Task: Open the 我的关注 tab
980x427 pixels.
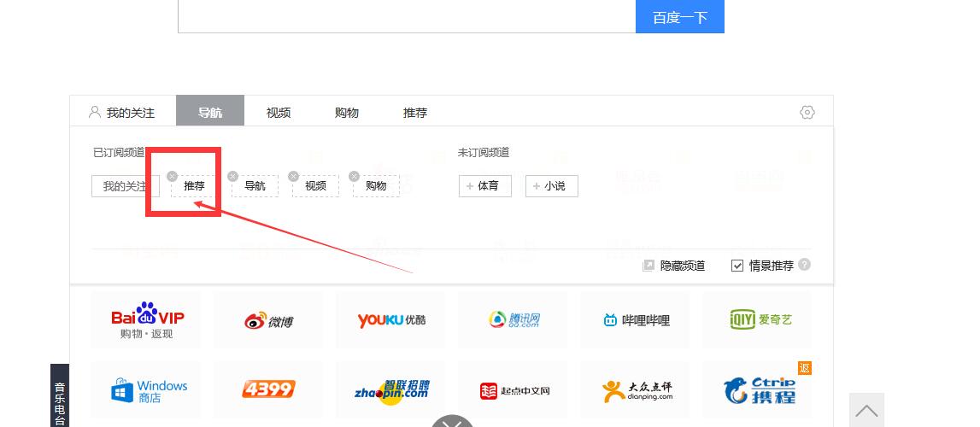Action: click(x=122, y=113)
